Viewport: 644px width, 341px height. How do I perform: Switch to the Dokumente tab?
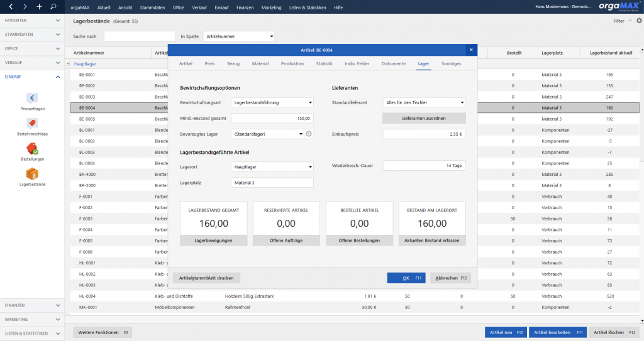click(394, 63)
